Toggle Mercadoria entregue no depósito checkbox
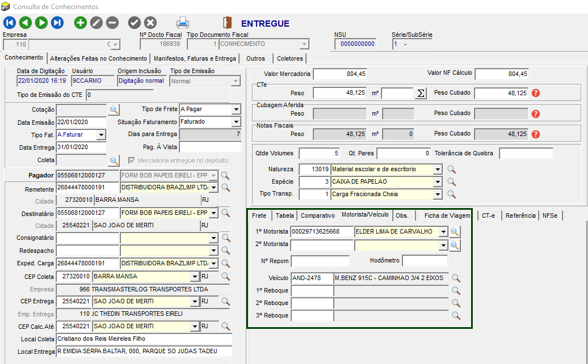The image size is (588, 364). 132,160
